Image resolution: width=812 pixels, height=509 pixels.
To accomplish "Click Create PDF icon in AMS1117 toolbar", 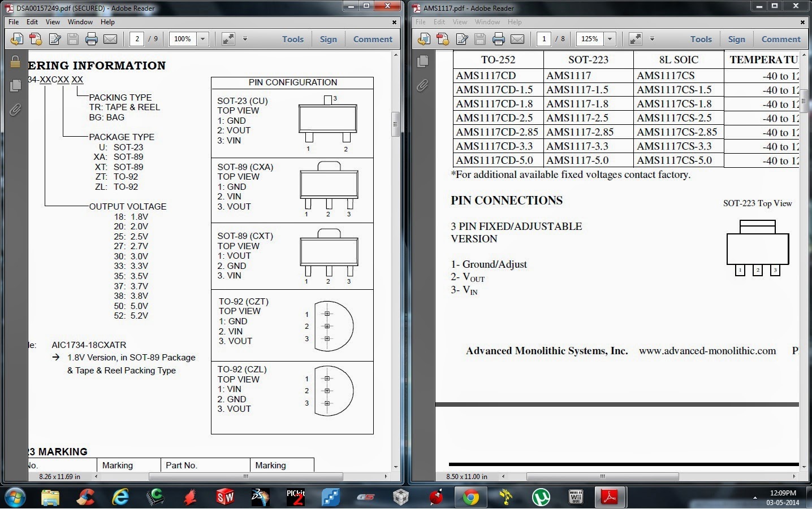I will (443, 39).
